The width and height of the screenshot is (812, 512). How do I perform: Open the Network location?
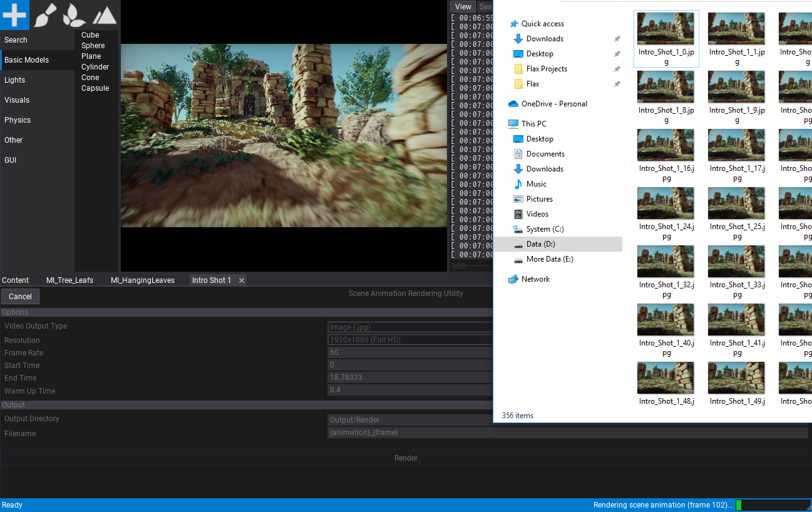click(x=535, y=279)
